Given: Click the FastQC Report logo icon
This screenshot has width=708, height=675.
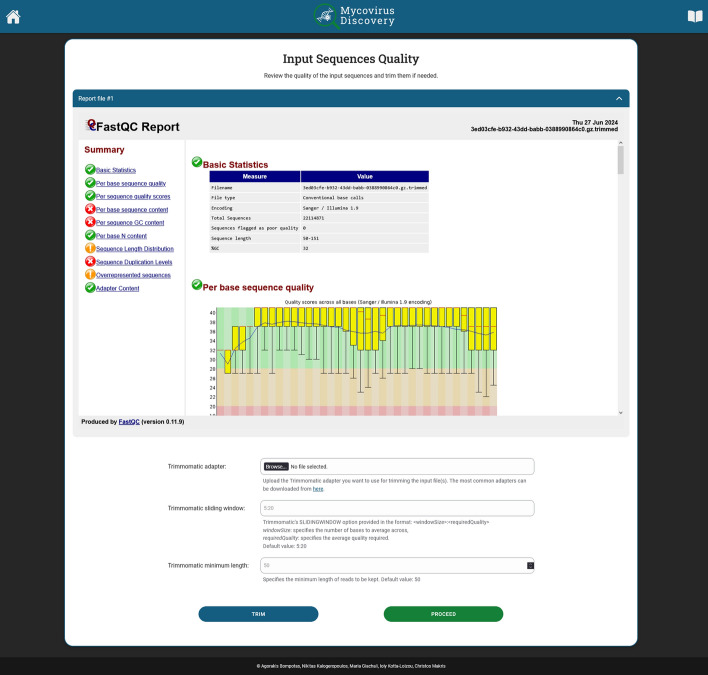Looking at the screenshot, I should tap(91, 125).
